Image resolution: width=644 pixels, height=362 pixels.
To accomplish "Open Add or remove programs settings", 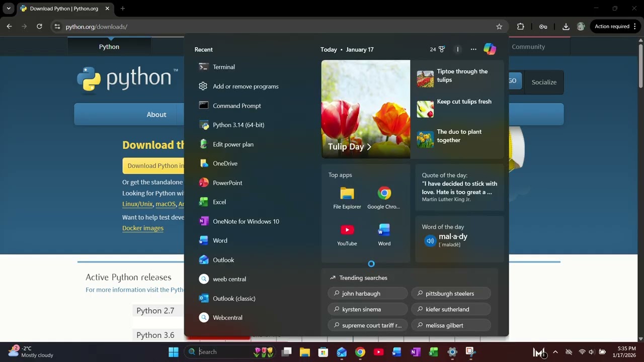I will pos(246,86).
